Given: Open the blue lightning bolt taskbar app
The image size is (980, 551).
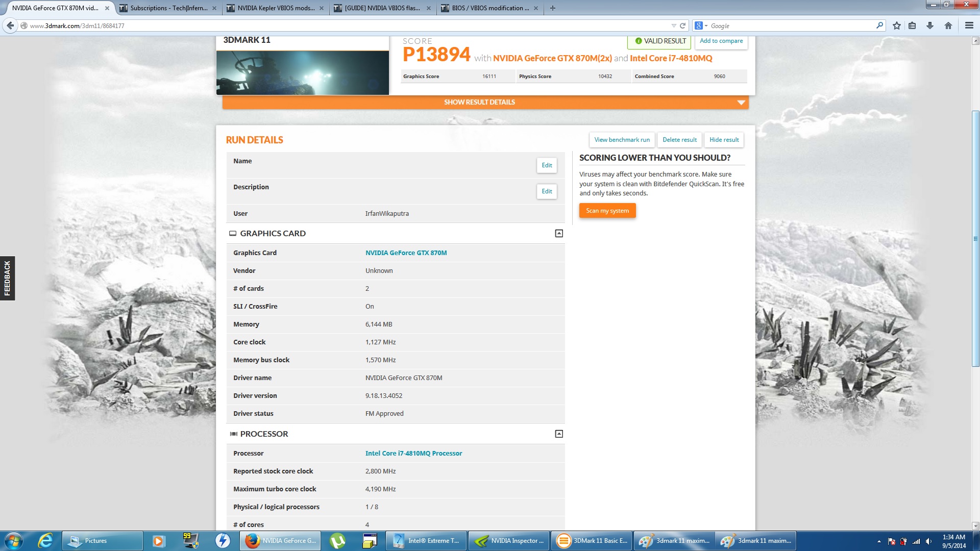Looking at the screenshot, I should (223, 541).
